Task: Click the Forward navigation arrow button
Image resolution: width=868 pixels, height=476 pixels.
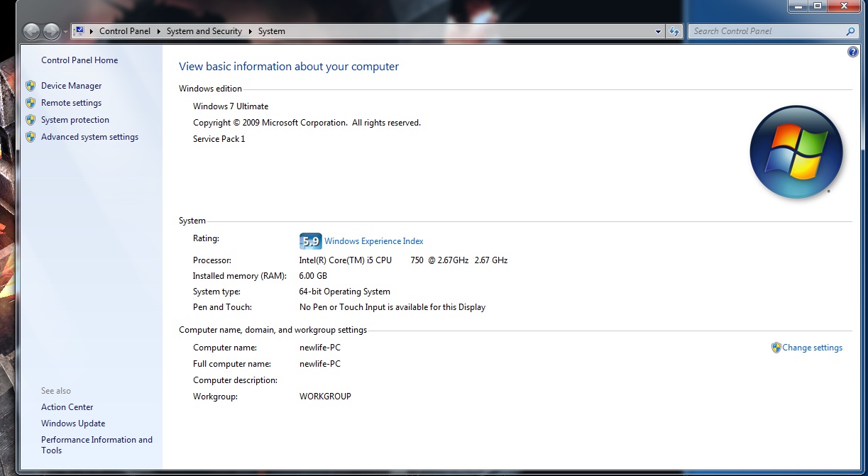Action: click(52, 31)
